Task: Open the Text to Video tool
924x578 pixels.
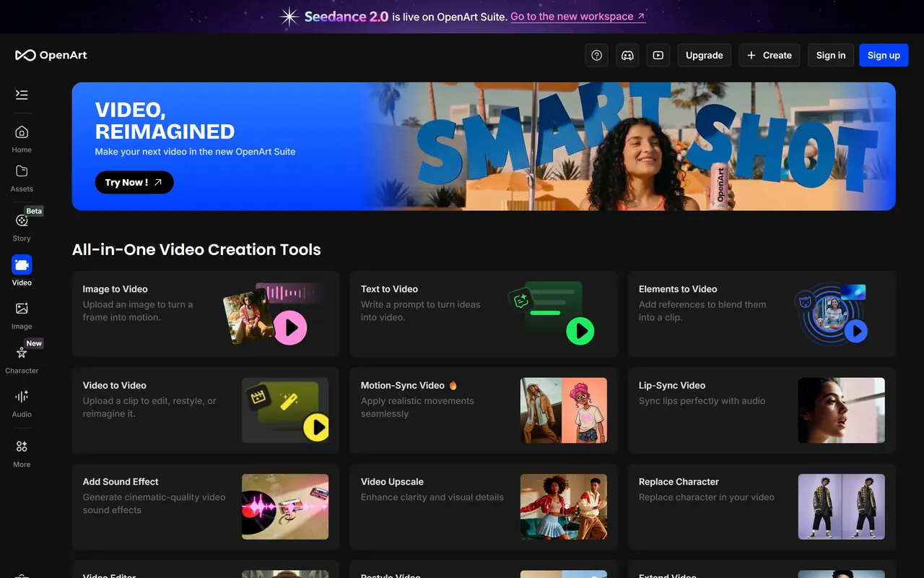Action: [x=484, y=314]
